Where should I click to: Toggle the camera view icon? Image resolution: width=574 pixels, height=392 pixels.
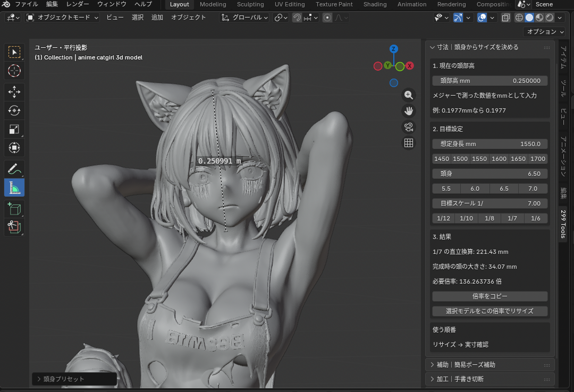(409, 127)
